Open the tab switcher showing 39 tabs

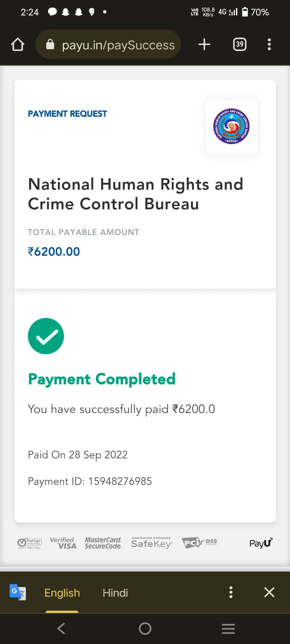[x=240, y=44]
